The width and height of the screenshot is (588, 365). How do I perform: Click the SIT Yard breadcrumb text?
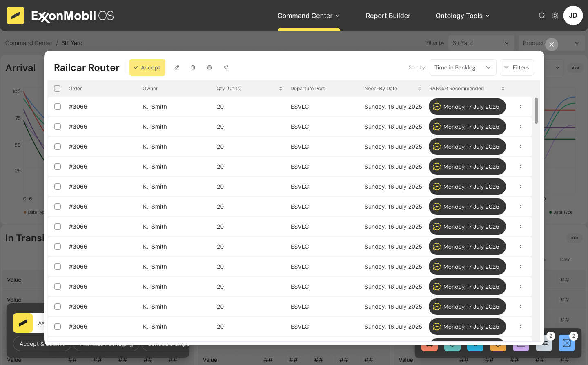pyautogui.click(x=72, y=43)
